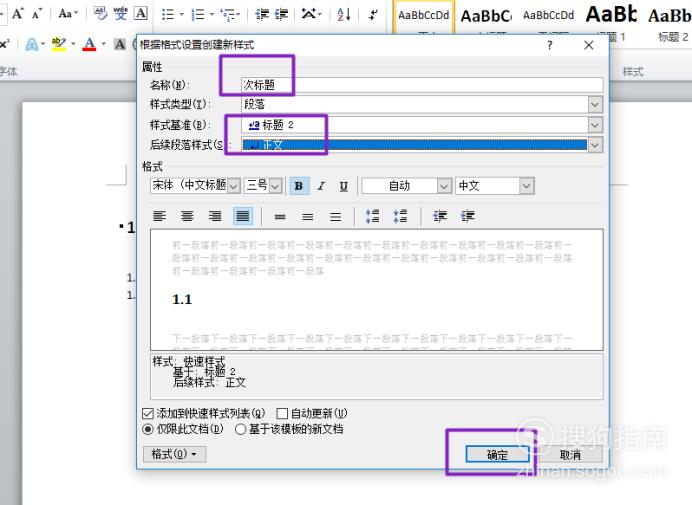Image resolution: width=692 pixels, height=505 pixels.
Task: Select center alignment in dialog
Action: [187, 216]
